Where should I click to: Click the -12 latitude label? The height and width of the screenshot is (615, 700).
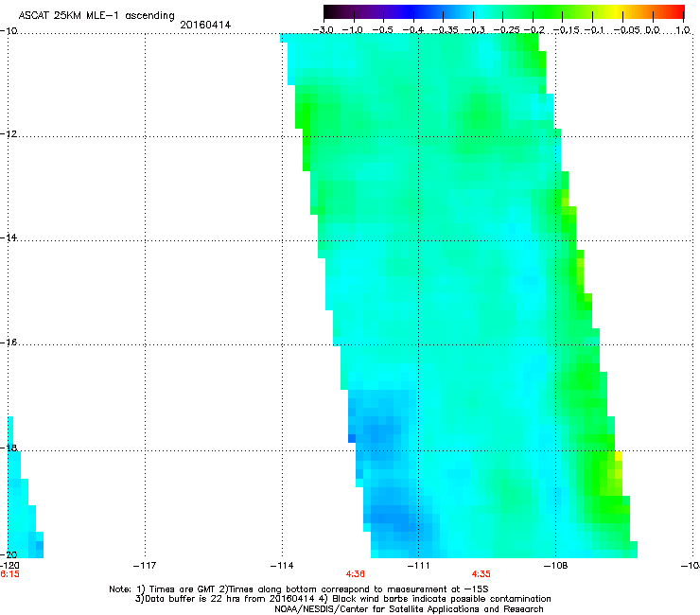(9, 134)
